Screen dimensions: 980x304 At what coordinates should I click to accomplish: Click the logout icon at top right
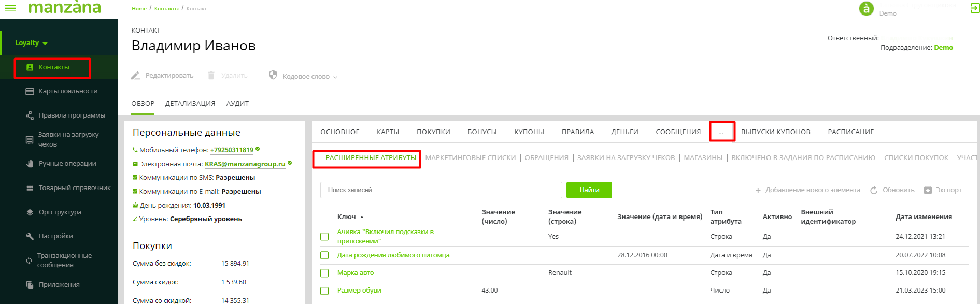974,8
